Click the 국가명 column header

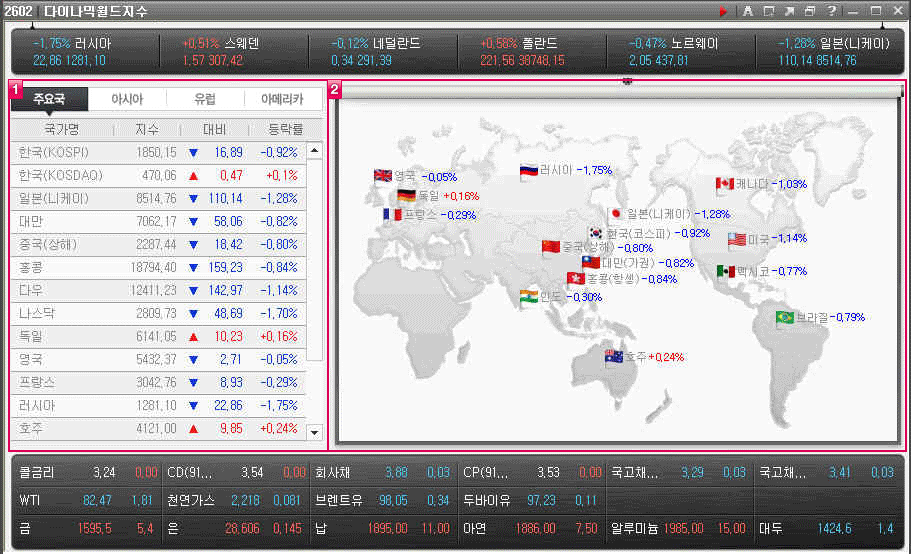pyautogui.click(x=62, y=129)
